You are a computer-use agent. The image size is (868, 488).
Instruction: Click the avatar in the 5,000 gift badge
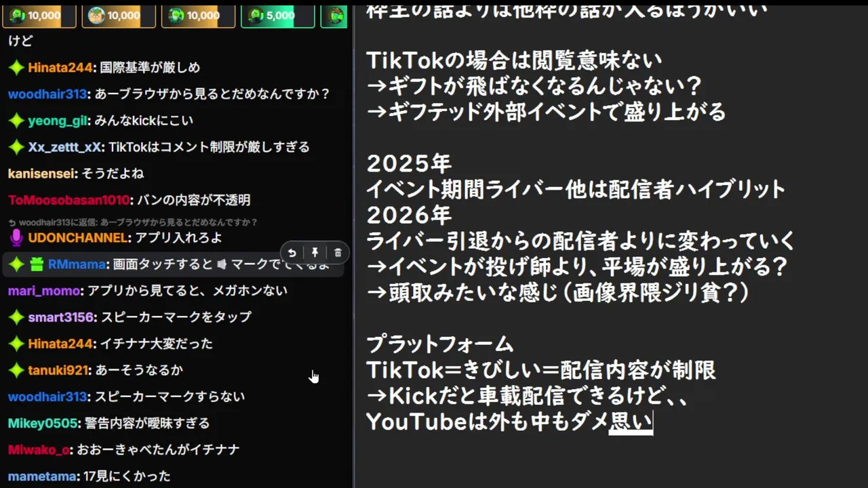click(256, 15)
